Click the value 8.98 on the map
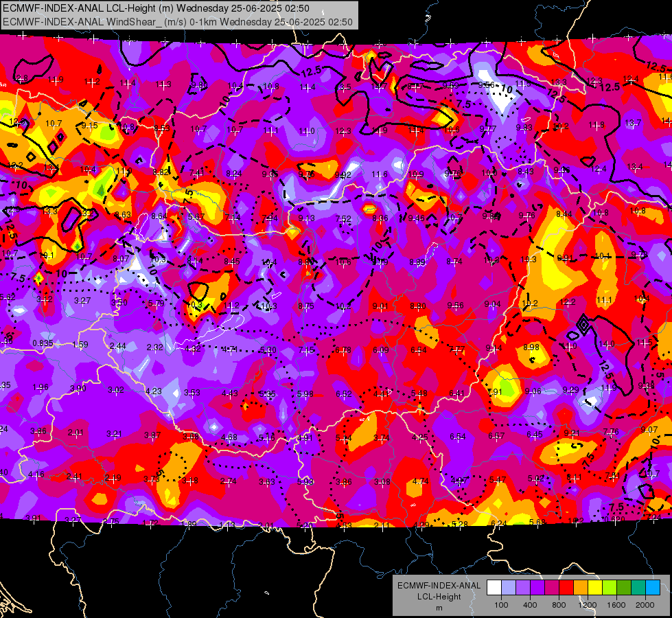Viewport: 672px width, 618px height. pyautogui.click(x=531, y=347)
